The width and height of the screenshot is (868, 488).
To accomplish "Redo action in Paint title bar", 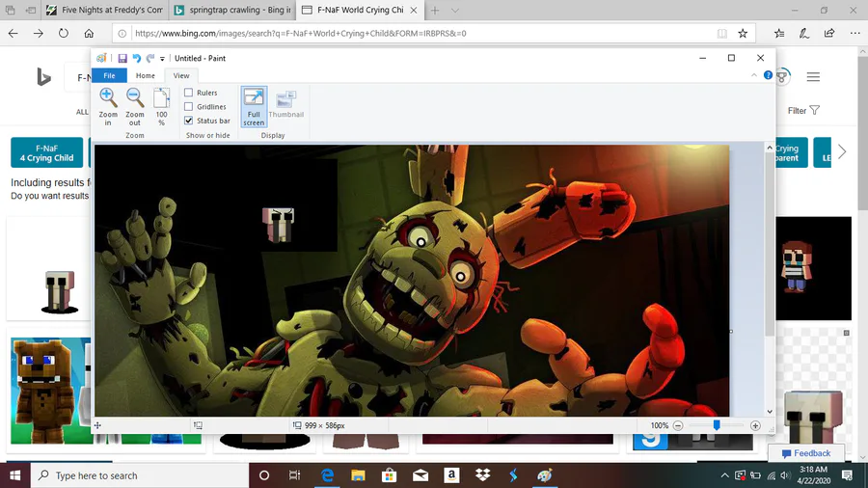I will point(150,58).
